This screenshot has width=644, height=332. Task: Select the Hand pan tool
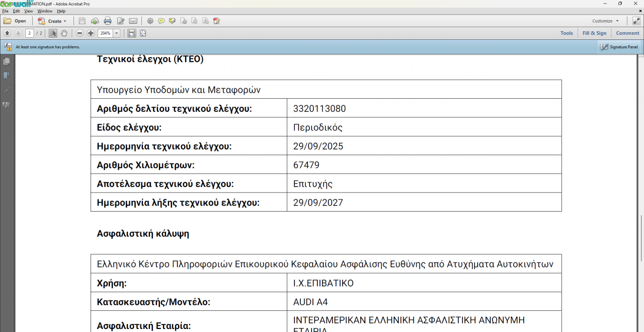(64, 33)
